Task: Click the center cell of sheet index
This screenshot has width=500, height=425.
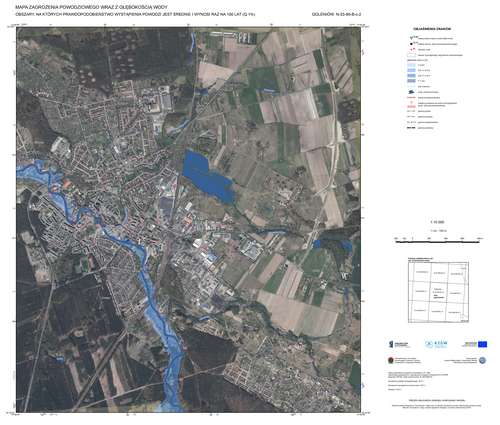Action: (438, 291)
